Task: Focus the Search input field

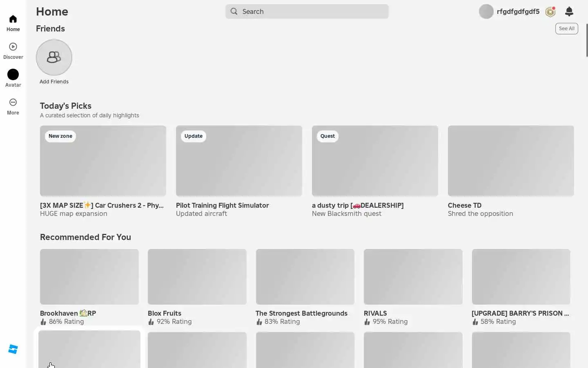Action: pyautogui.click(x=307, y=11)
